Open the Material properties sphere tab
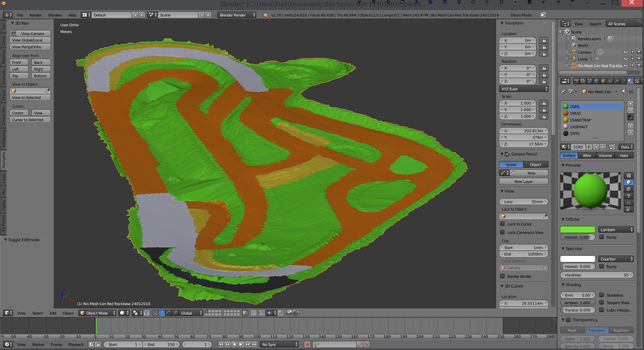Image resolution: width=644 pixels, height=350 pixels. [630, 81]
